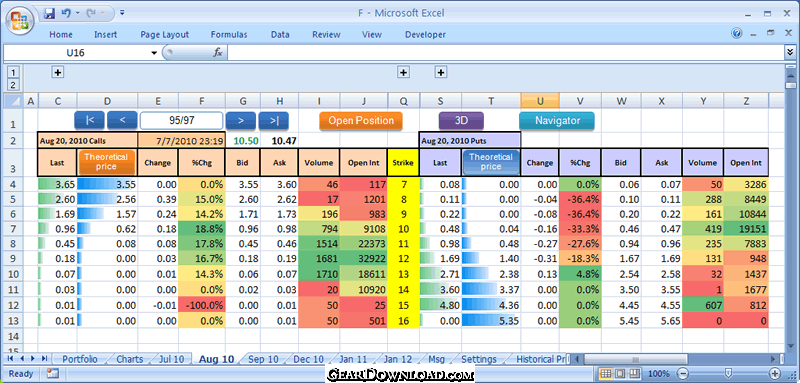The width and height of the screenshot is (800, 383).
Task: Go to previous sheet tab arrow
Action: click(x=22, y=359)
